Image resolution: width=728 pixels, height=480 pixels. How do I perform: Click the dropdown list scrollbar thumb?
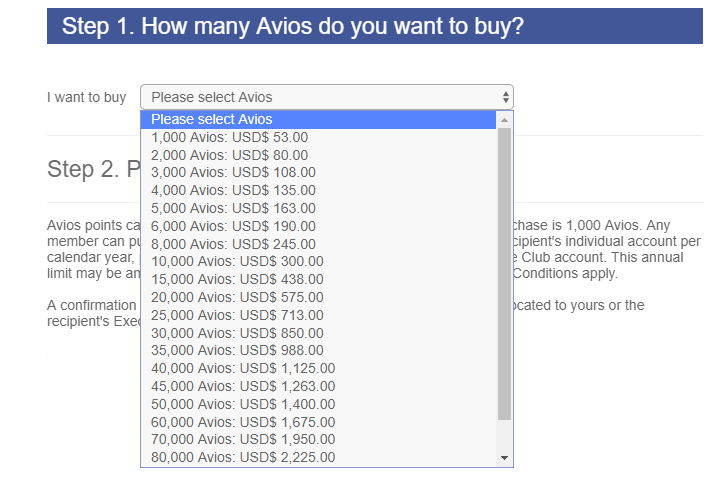[x=505, y=270]
